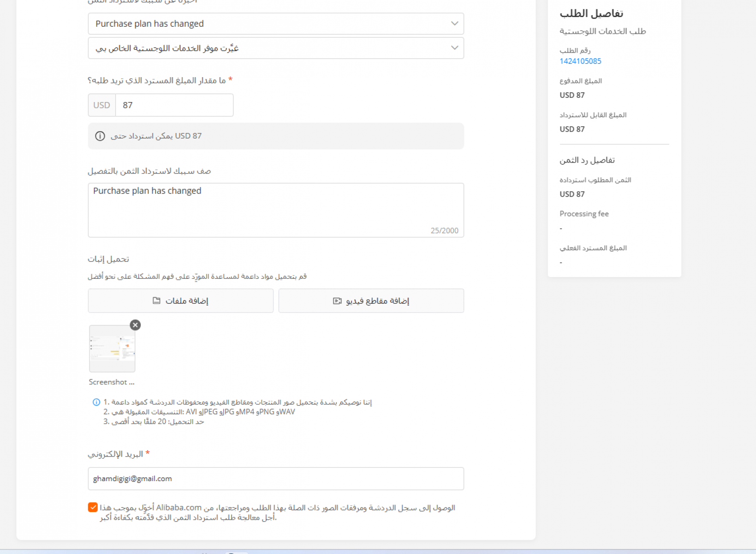This screenshot has width=756, height=554.
Task: Click the USD currency prefix label
Action: pos(102,105)
